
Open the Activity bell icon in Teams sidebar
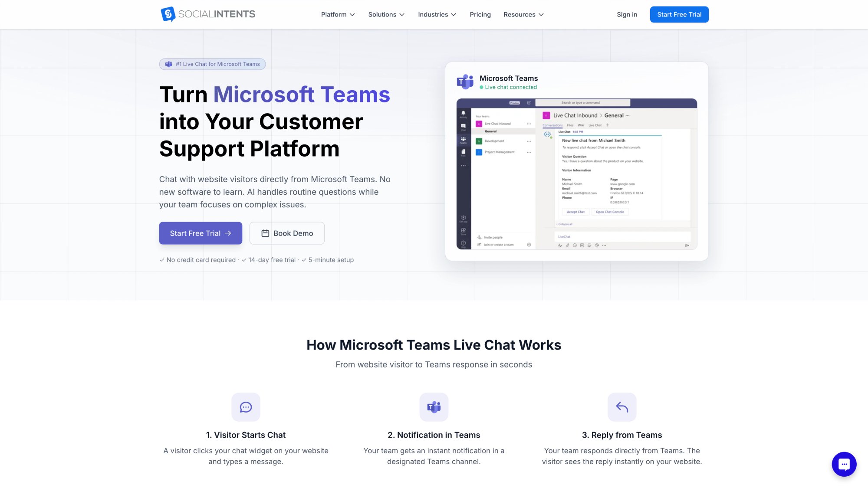coord(464,113)
